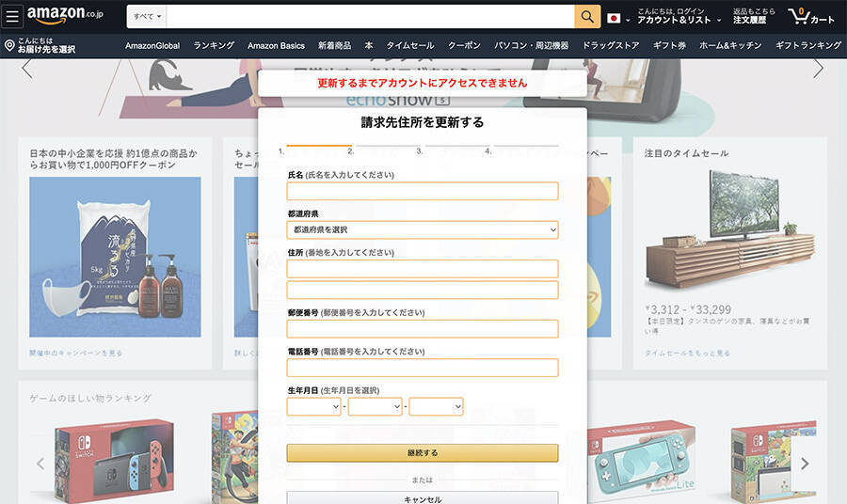Open the first birth date dropdown
Image resolution: width=847 pixels, height=504 pixels.
[x=313, y=406]
